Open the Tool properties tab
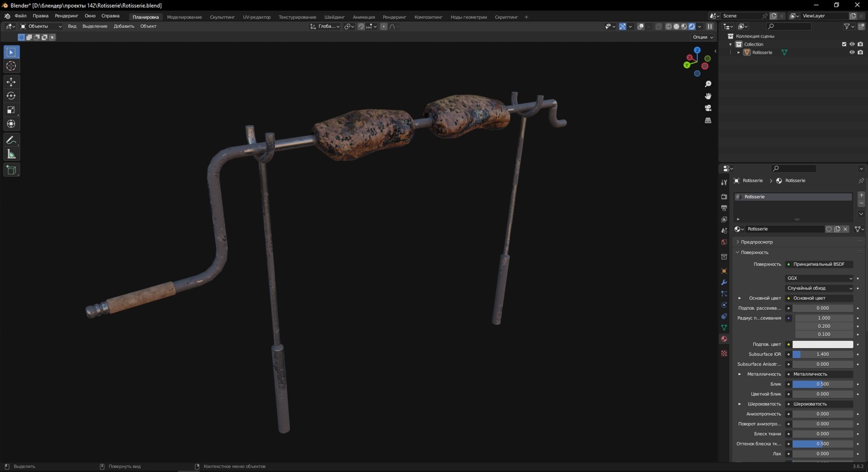 [x=724, y=182]
